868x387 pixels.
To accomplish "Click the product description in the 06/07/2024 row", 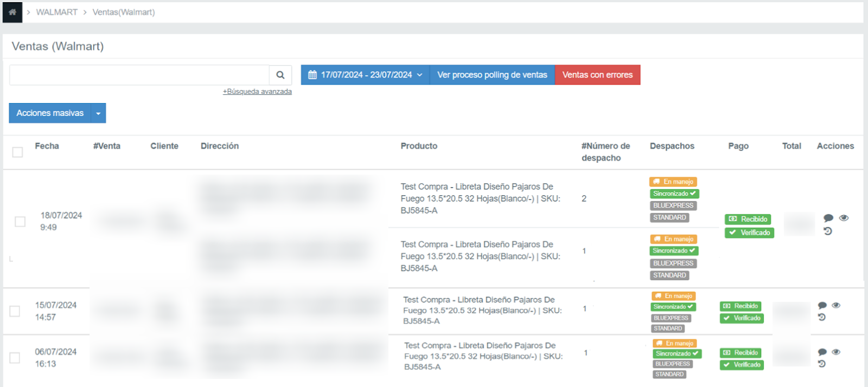I will click(483, 356).
